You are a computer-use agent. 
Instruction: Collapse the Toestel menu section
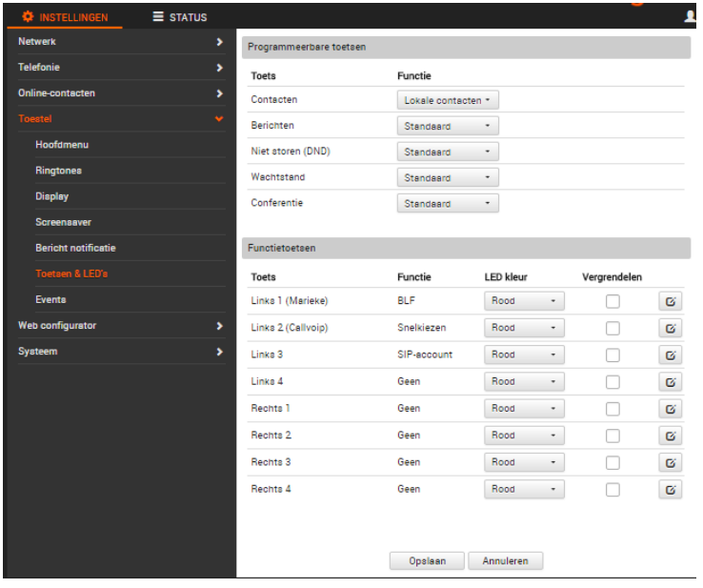(122, 119)
